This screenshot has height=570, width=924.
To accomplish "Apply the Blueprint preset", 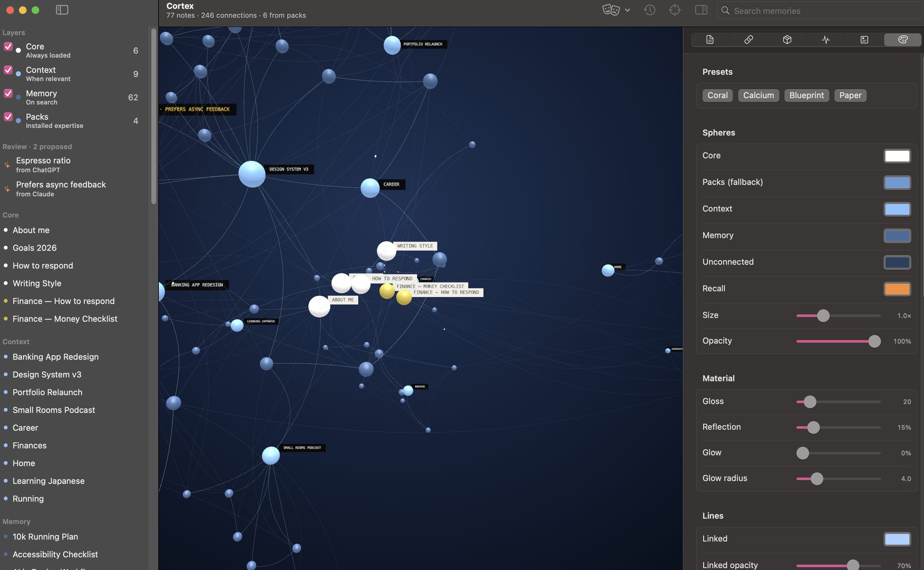I will point(807,95).
